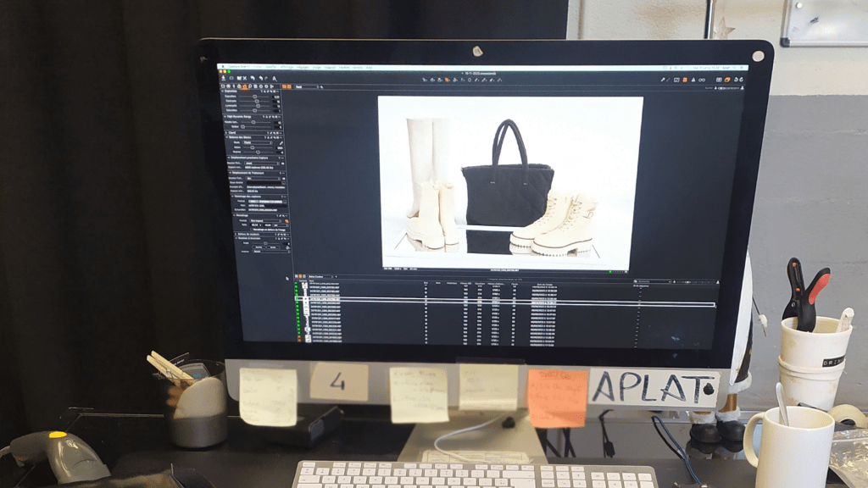Click the glasses proofing icon in toolbar
The width and height of the screenshot is (868, 488).
click(702, 80)
